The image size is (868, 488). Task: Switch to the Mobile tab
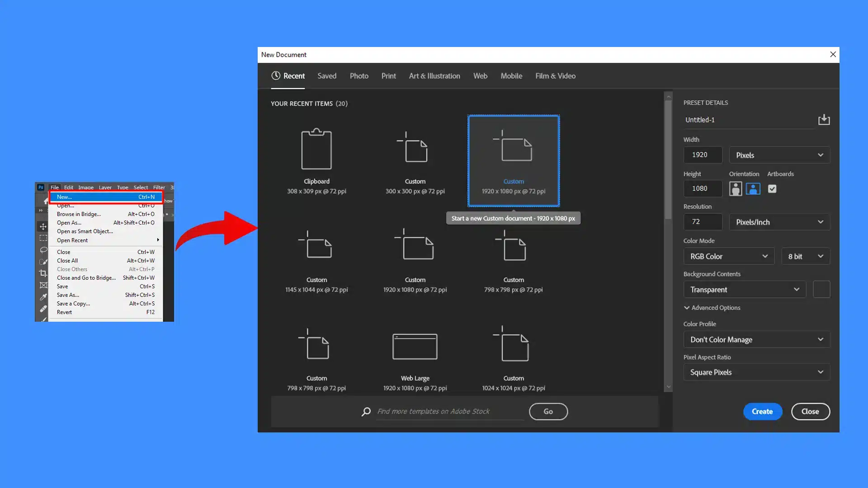click(511, 76)
